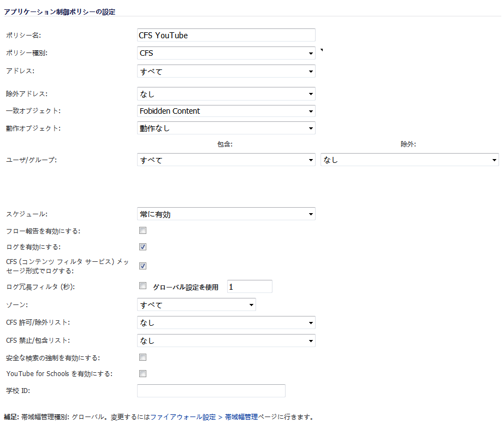The height and width of the screenshot is (428, 504).
Task: Open the CFS 禁止/包含リスト dropdown
Action: (226, 341)
